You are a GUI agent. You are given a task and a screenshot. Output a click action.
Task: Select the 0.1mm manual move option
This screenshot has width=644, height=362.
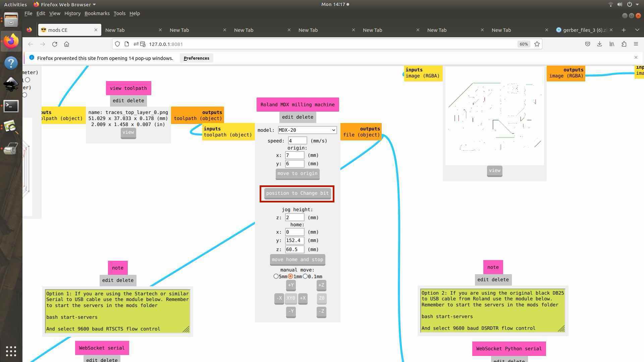click(x=305, y=277)
